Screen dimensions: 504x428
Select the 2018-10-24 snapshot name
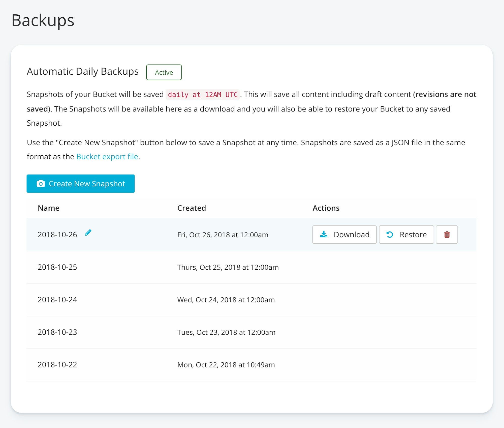click(x=57, y=300)
